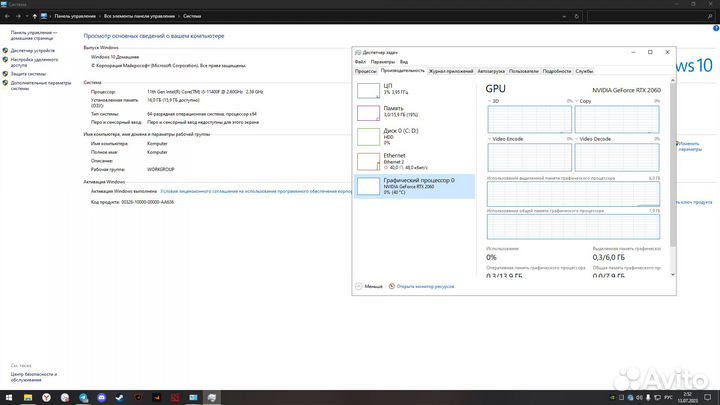Click the Change settings link
720x405 pixels.
[690, 146]
